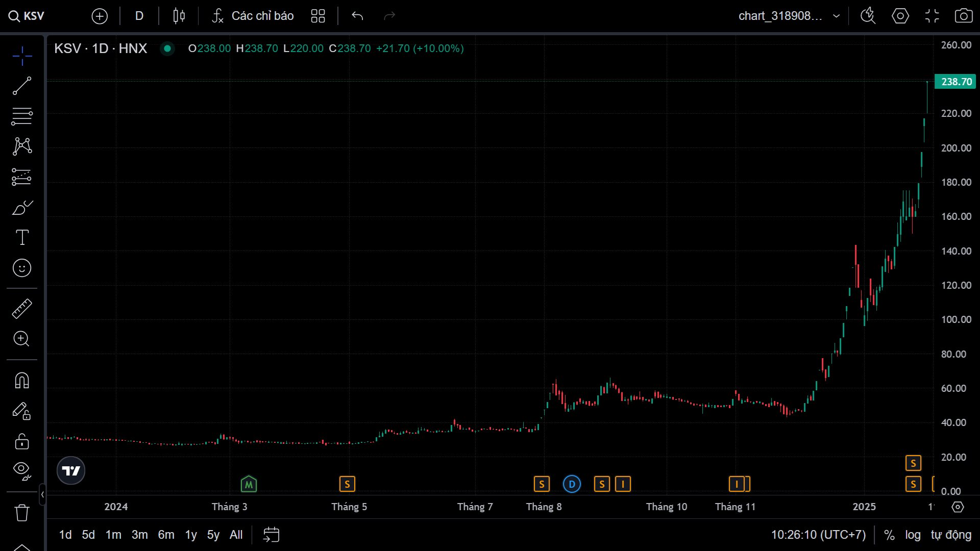This screenshot has width=980, height=551.
Task: Toggle log scale
Action: [913, 535]
